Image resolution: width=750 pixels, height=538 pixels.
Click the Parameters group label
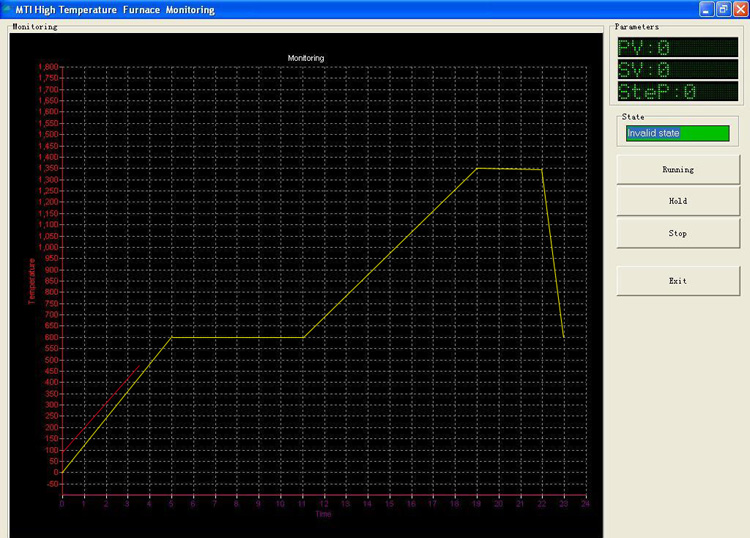click(637, 27)
